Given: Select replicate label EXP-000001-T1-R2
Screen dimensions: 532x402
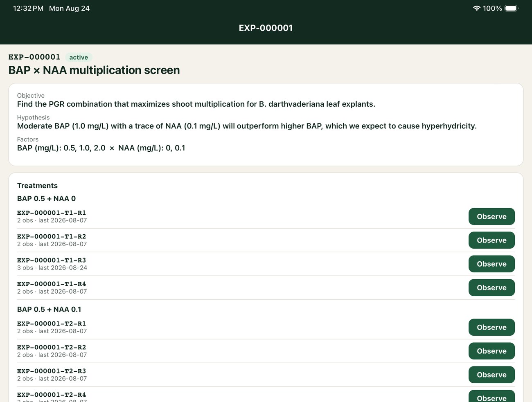Looking at the screenshot, I should (x=52, y=236).
